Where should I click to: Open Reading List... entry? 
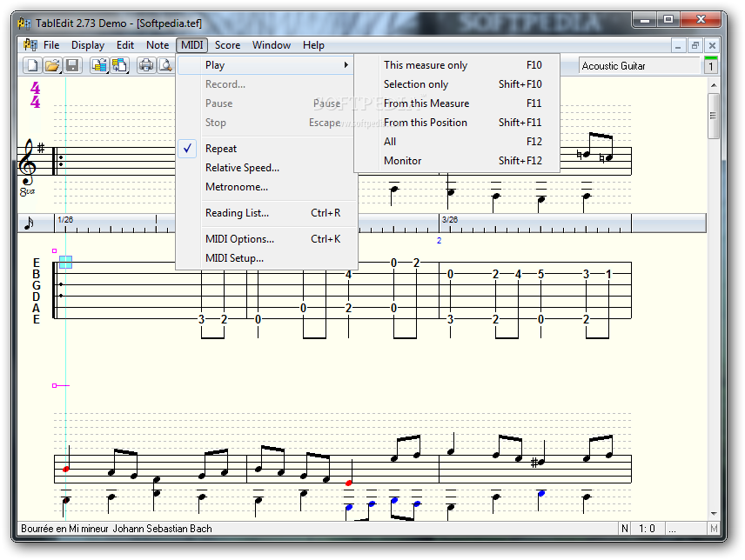[x=266, y=213]
